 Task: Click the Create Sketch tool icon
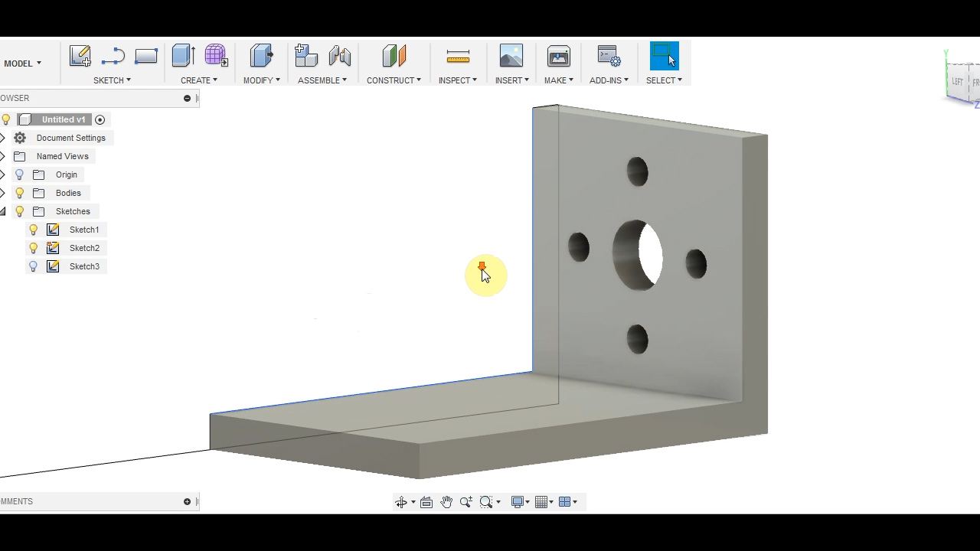(x=80, y=56)
